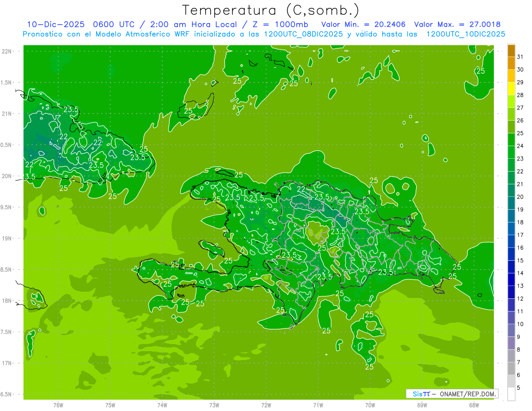
Task: Click the 18N latitude axis label
Action: (x=6, y=301)
